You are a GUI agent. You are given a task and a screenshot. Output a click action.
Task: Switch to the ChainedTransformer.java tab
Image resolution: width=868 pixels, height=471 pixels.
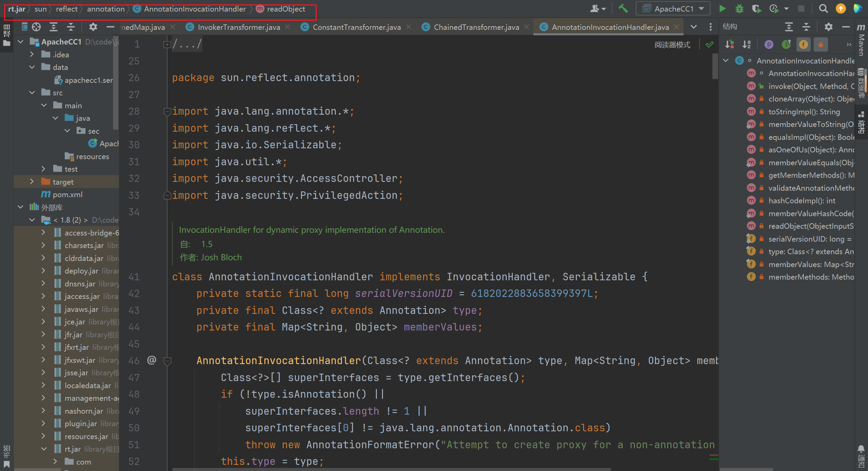476,27
